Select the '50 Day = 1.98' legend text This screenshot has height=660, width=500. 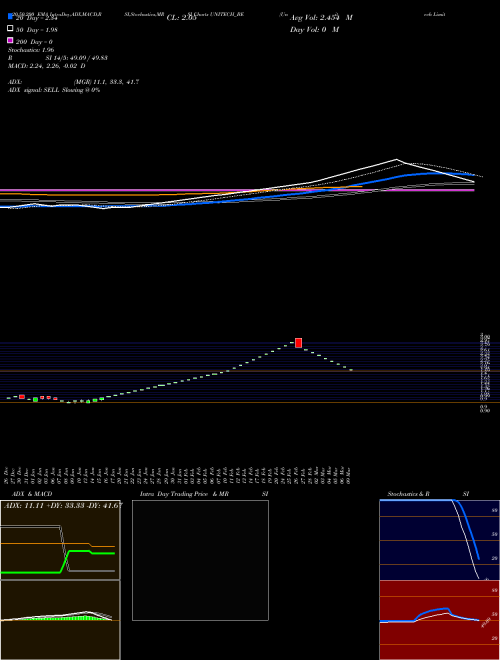pos(37,30)
